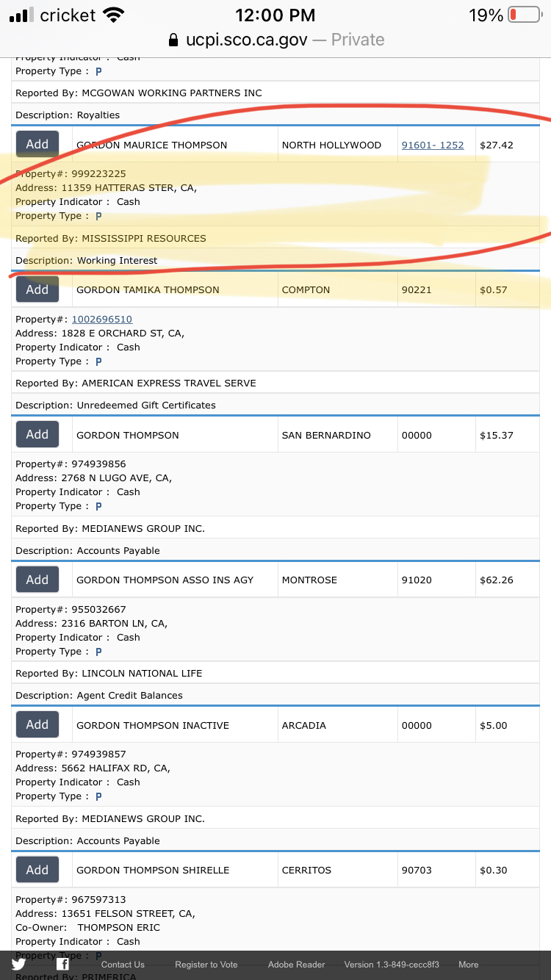Add Gordon Tamika Thompson property

coord(37,289)
